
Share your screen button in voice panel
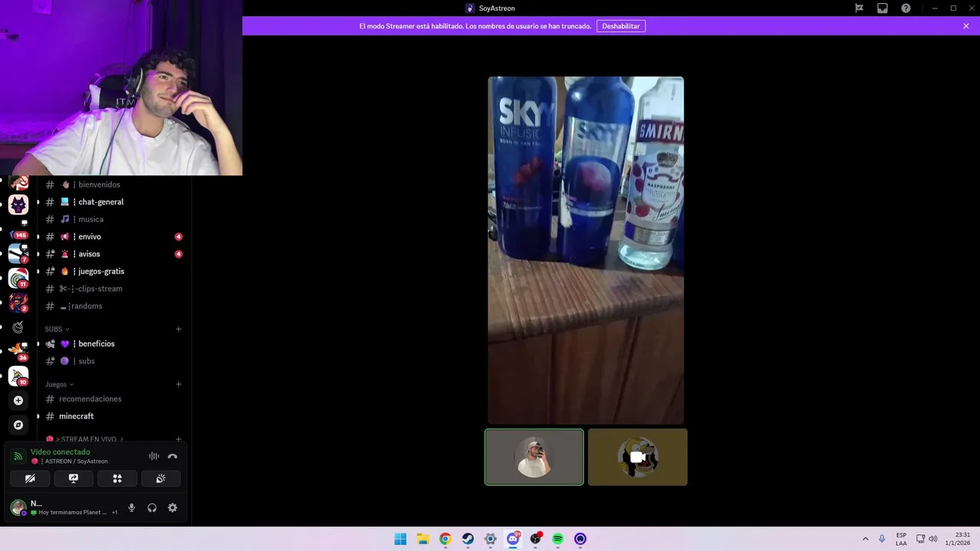click(x=73, y=478)
